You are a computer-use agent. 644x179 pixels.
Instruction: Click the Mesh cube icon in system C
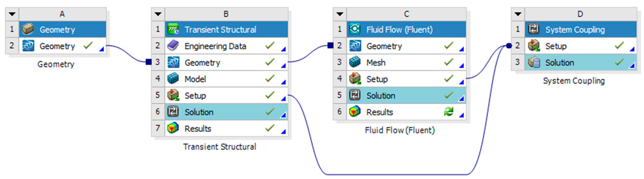pos(355,62)
